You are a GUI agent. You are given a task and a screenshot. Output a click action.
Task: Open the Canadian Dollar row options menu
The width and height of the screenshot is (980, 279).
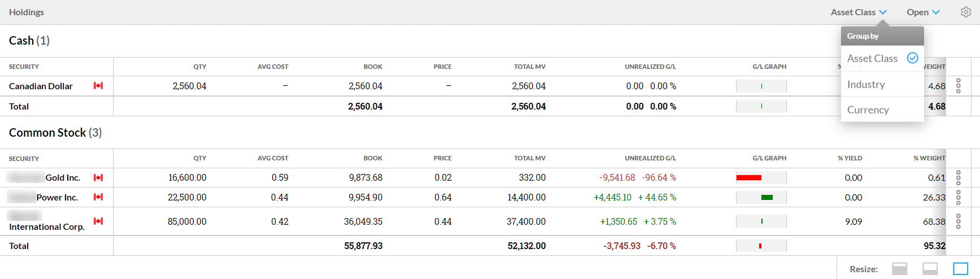[x=959, y=86]
